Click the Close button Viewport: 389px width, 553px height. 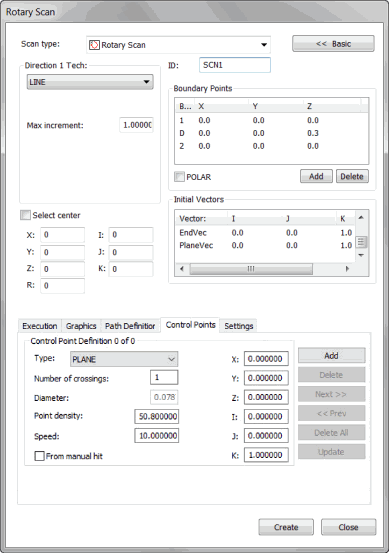pyautogui.click(x=348, y=527)
